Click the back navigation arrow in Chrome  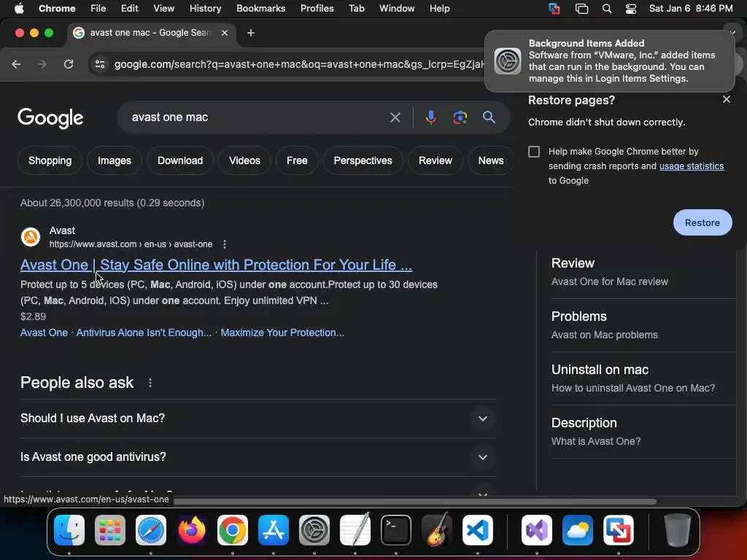(x=16, y=64)
